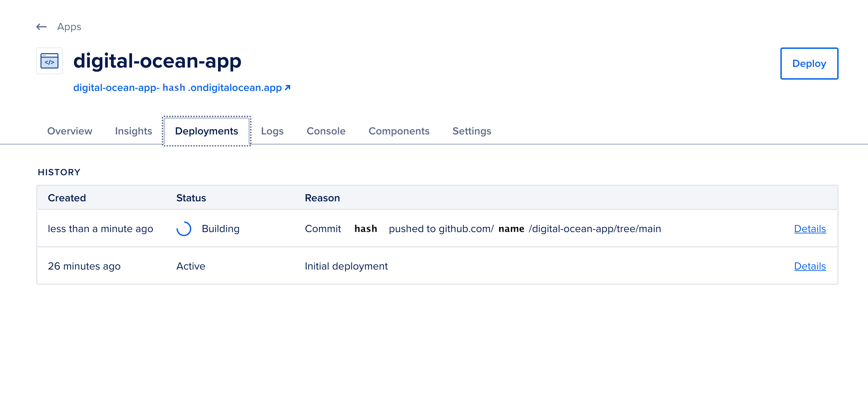
Task: Click the digital-ocean-app title
Action: click(157, 61)
